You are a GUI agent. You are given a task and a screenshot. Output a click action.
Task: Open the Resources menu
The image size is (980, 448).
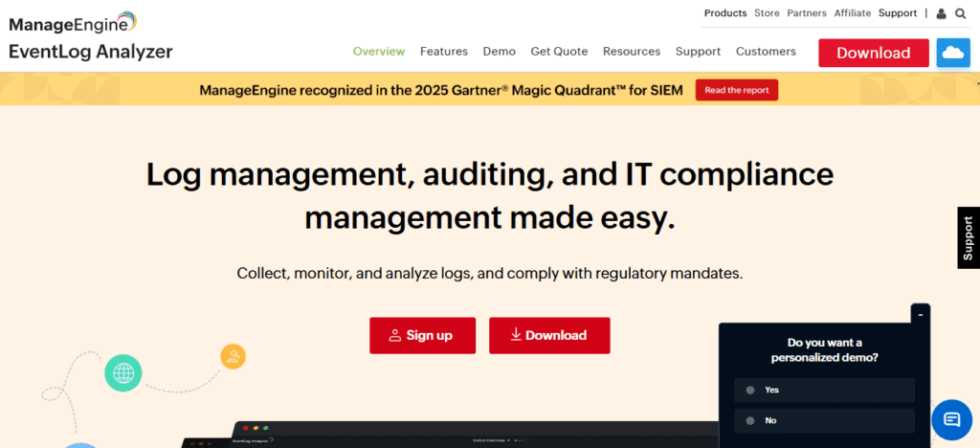click(x=632, y=52)
